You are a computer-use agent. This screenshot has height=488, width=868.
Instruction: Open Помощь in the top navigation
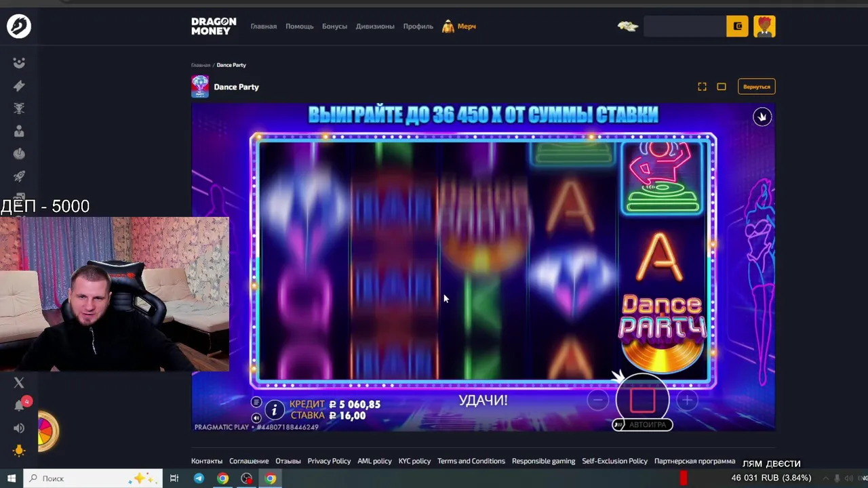click(299, 26)
